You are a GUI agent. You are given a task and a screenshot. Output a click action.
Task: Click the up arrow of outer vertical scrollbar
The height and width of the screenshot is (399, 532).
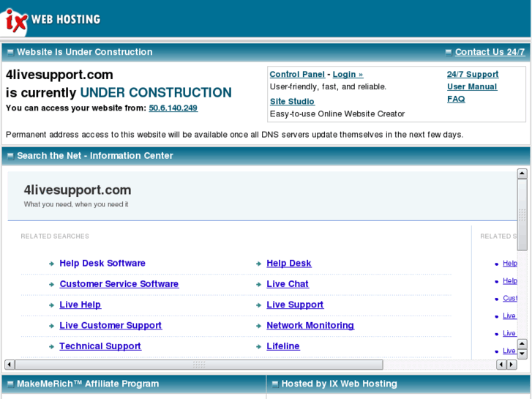click(522, 174)
